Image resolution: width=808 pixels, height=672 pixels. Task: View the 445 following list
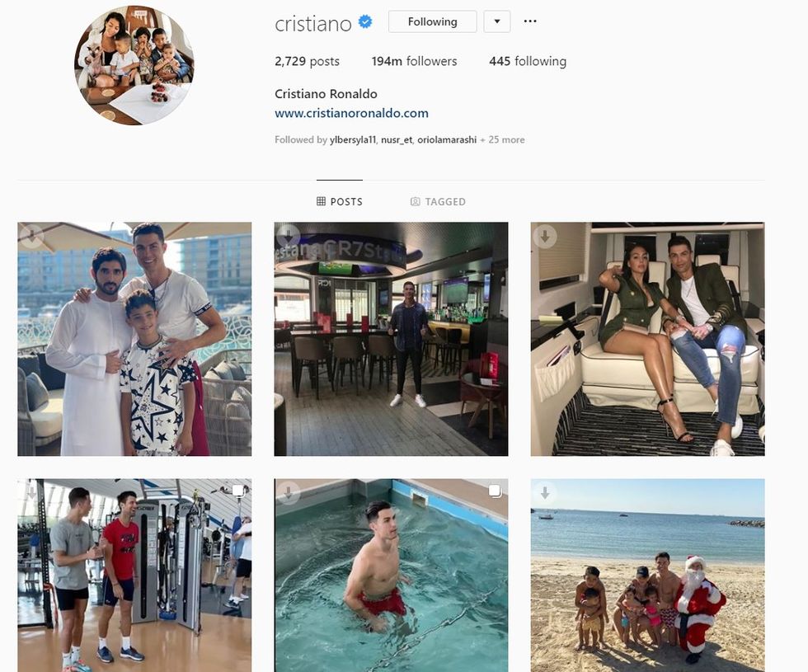coord(528,61)
